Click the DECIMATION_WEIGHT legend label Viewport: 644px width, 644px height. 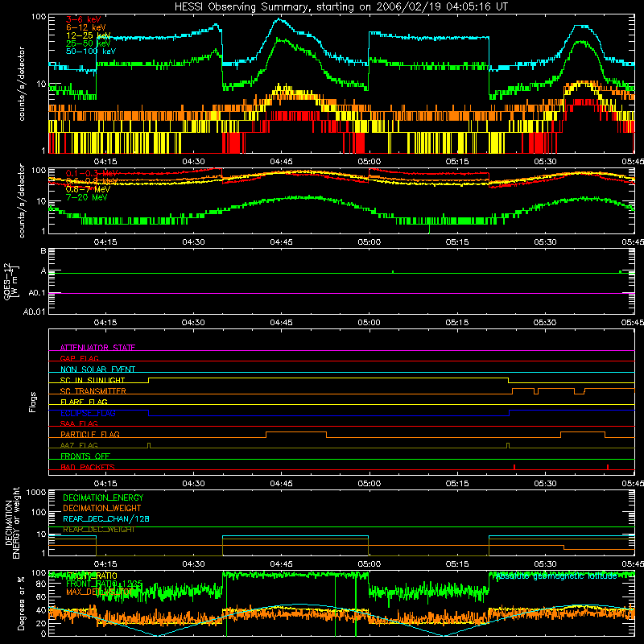coord(102,508)
